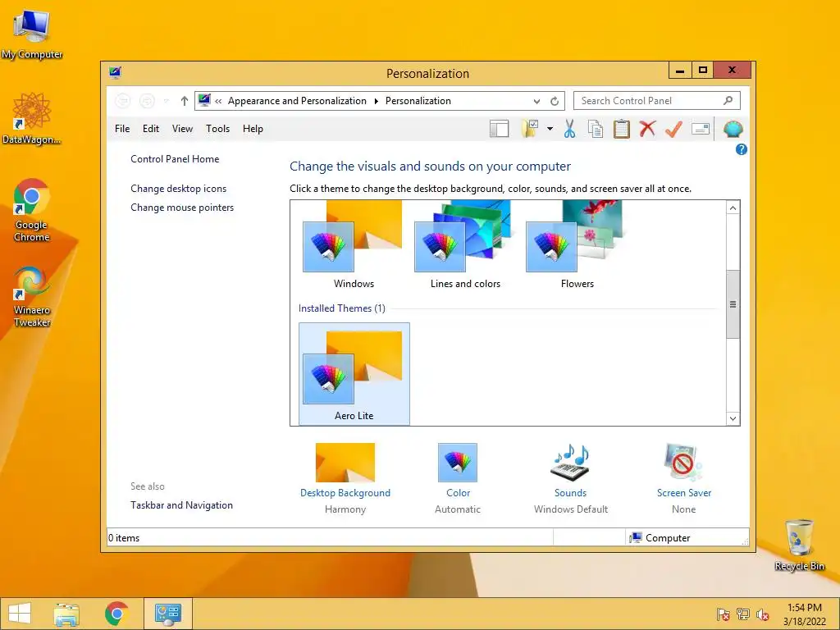
Task: Click the Paste clipboard toolbar icon
Action: tap(622, 129)
